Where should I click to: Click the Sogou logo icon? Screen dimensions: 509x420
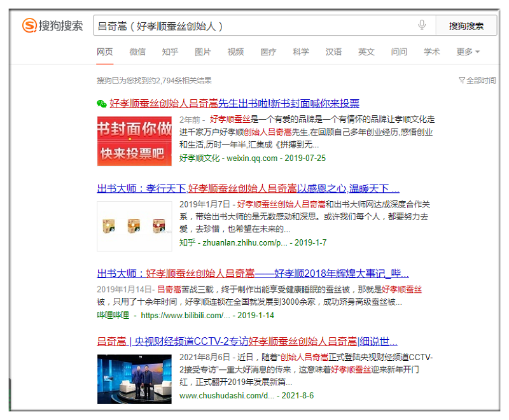29,25
